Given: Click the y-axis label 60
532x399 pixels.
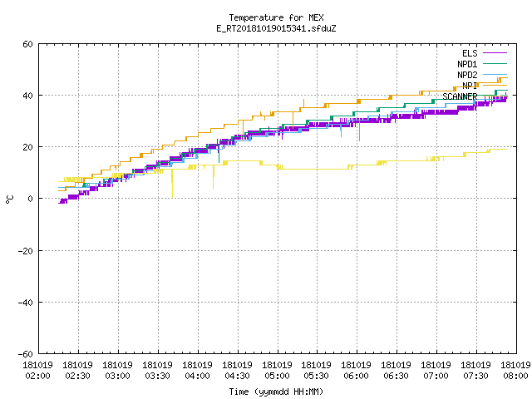Looking at the screenshot, I should click(27, 44).
